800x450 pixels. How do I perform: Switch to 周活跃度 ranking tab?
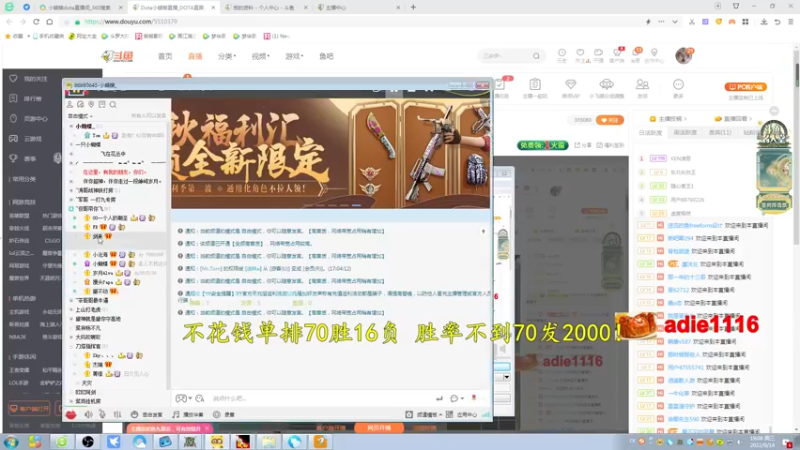(x=685, y=133)
